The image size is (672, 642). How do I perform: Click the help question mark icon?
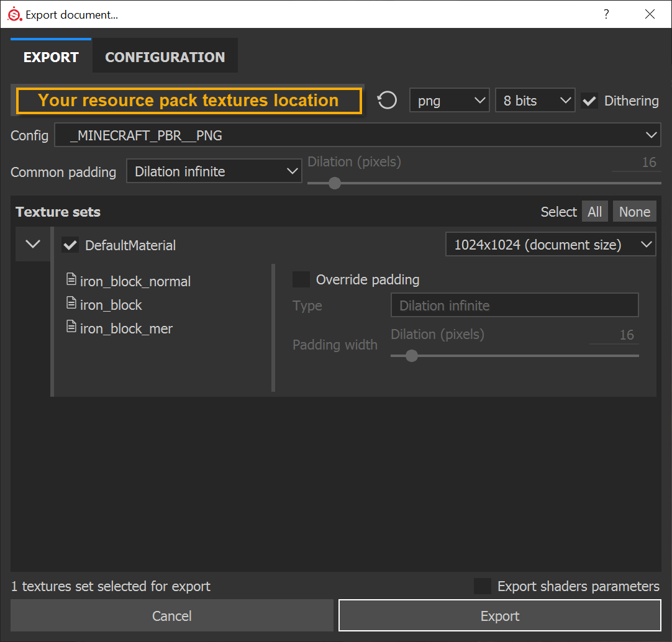click(x=607, y=14)
